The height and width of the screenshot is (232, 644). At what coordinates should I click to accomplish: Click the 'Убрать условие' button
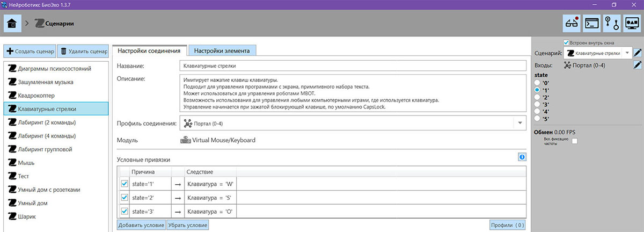pos(187,225)
